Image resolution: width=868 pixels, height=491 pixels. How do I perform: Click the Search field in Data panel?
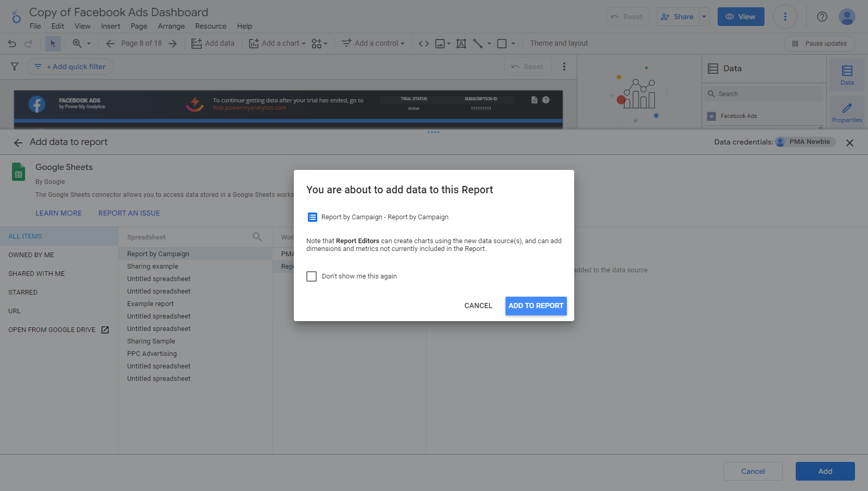click(x=765, y=94)
